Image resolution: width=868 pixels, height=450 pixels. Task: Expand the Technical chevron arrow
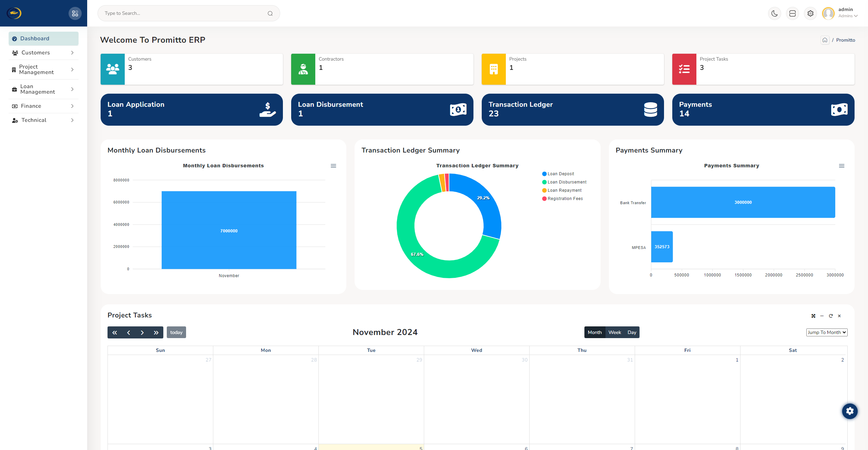72,120
